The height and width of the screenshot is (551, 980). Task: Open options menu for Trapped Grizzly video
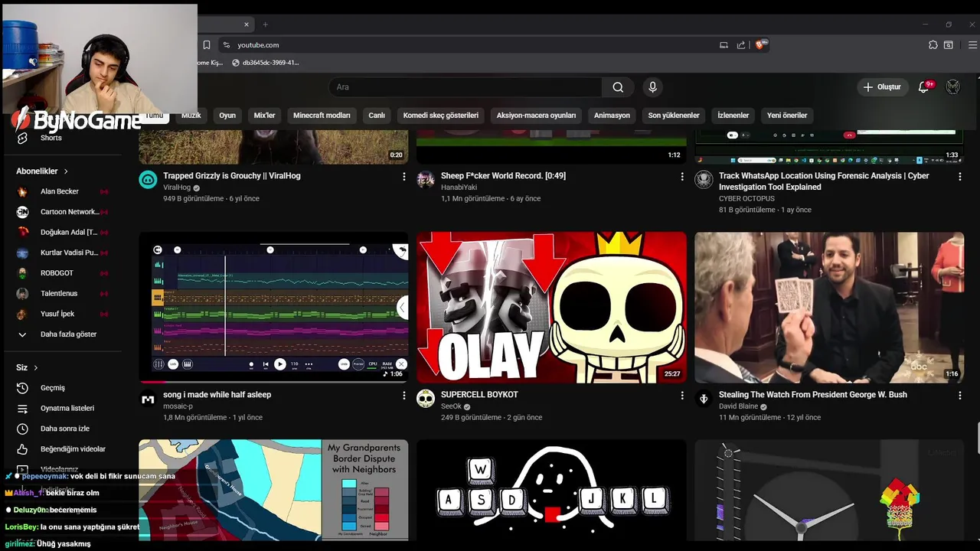(x=404, y=177)
